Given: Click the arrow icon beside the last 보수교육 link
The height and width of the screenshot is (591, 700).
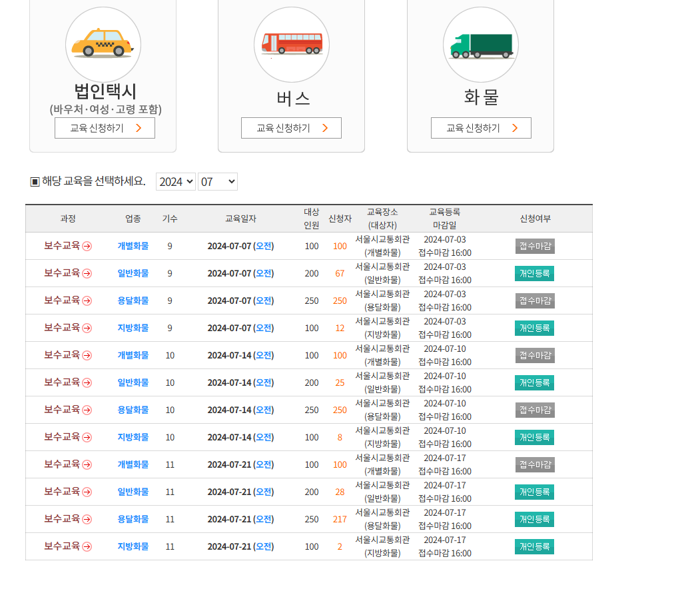Looking at the screenshot, I should (x=87, y=546).
